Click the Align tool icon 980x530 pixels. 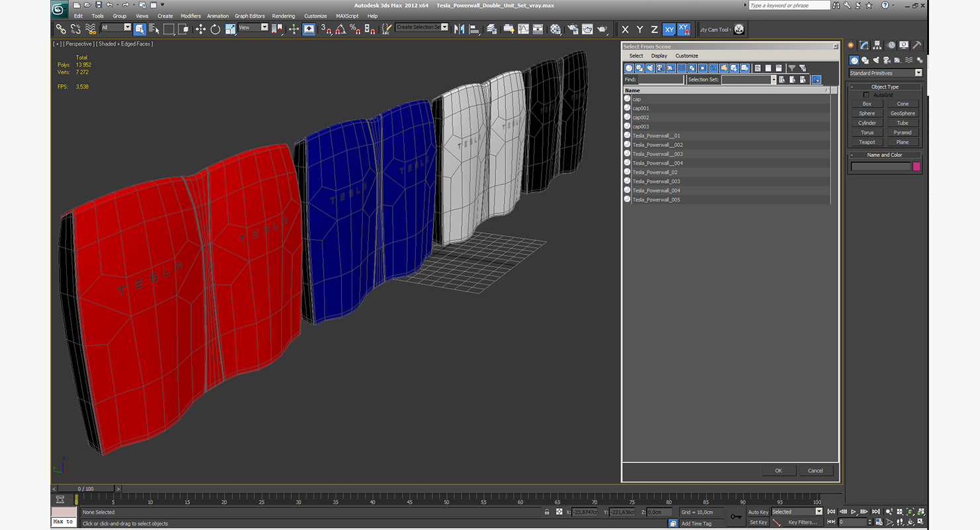pyautogui.click(x=473, y=29)
